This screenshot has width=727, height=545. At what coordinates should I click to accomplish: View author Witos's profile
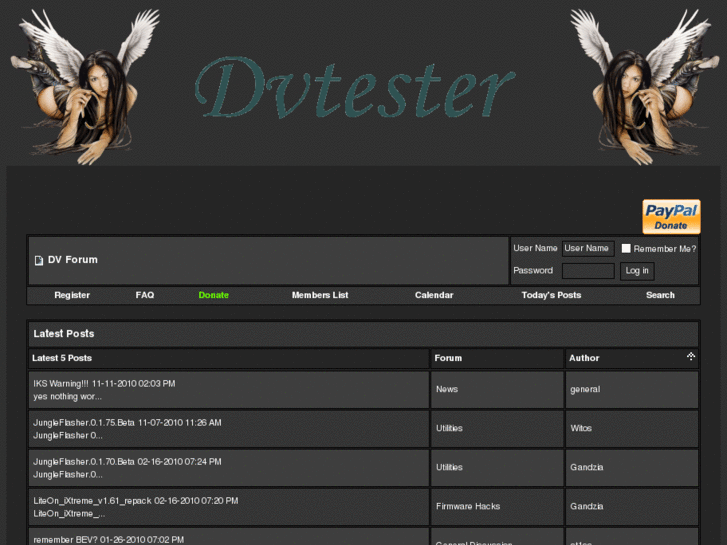pos(581,428)
